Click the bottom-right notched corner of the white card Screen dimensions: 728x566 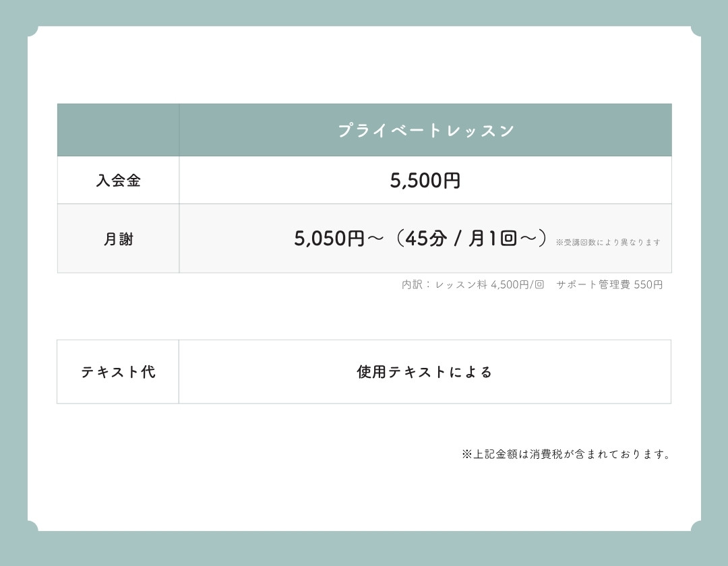[696, 526]
